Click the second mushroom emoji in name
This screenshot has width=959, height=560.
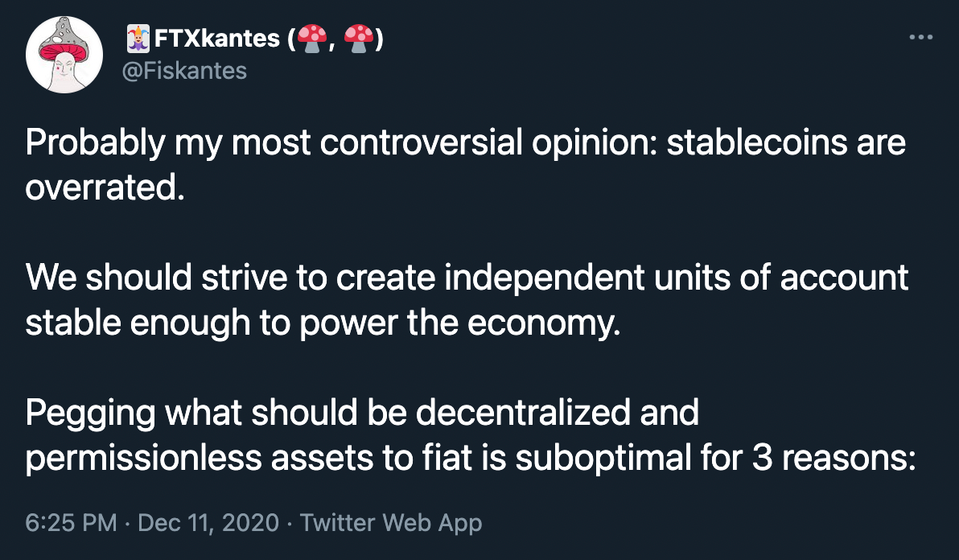[359, 39]
